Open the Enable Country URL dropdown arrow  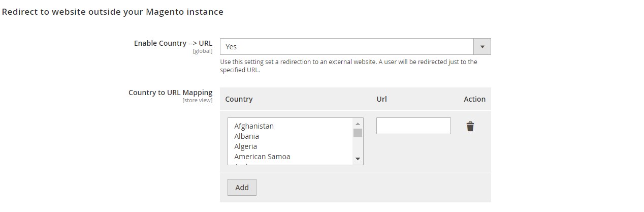pyautogui.click(x=482, y=47)
